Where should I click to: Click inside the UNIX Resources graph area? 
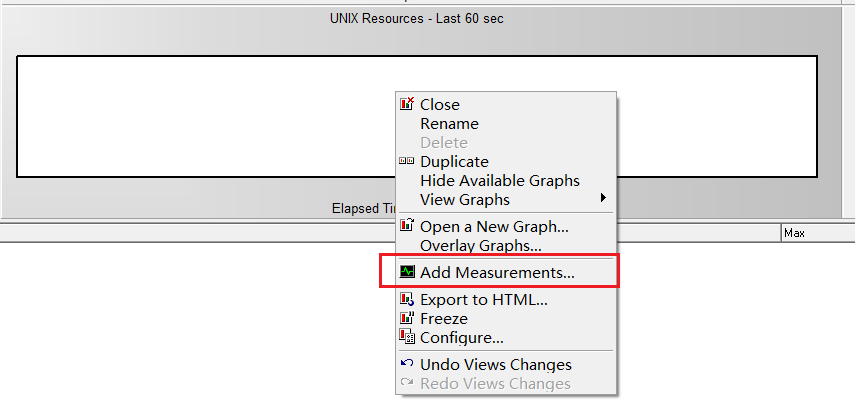(207, 116)
